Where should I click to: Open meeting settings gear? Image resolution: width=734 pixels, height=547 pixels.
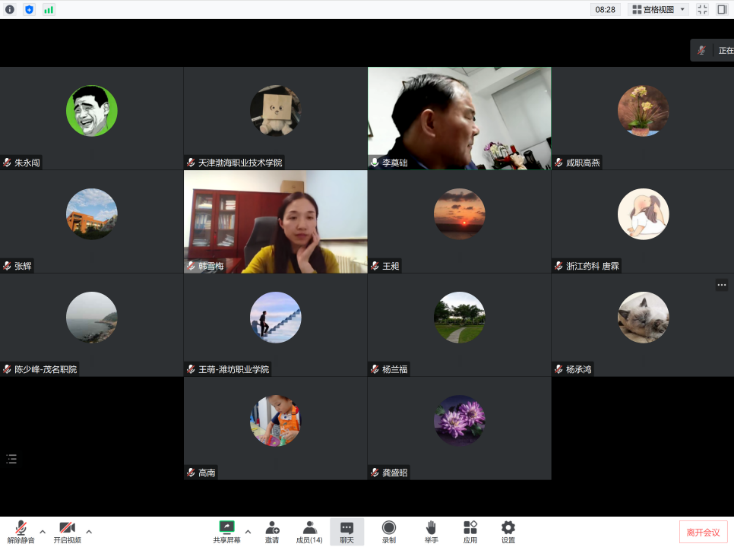click(508, 529)
